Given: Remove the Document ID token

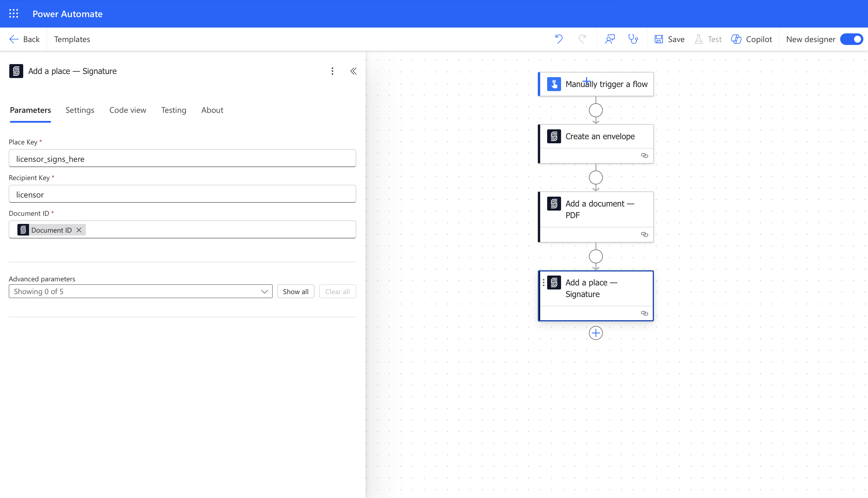Looking at the screenshot, I should click(x=79, y=230).
